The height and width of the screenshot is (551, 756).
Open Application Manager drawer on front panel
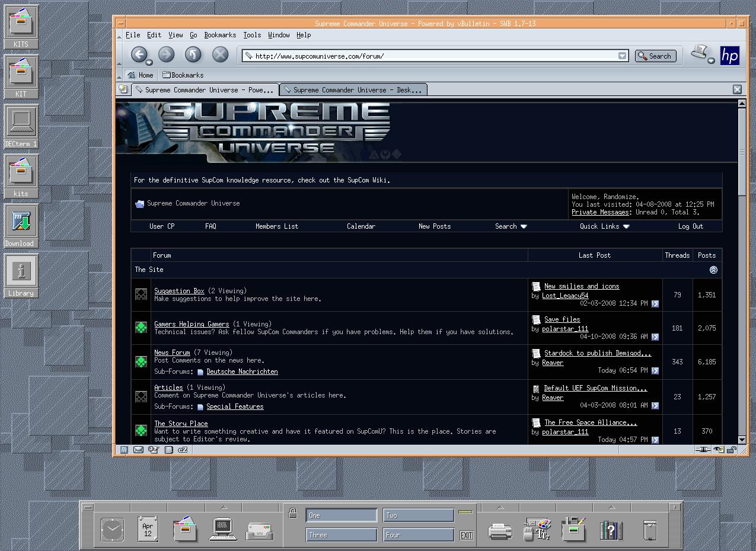(x=573, y=529)
